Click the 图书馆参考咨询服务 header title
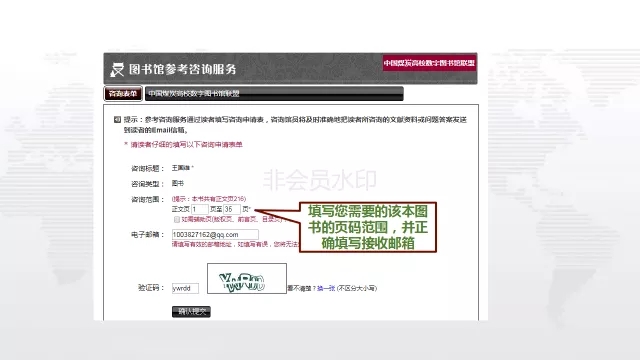This screenshot has width=640, height=360. click(182, 69)
